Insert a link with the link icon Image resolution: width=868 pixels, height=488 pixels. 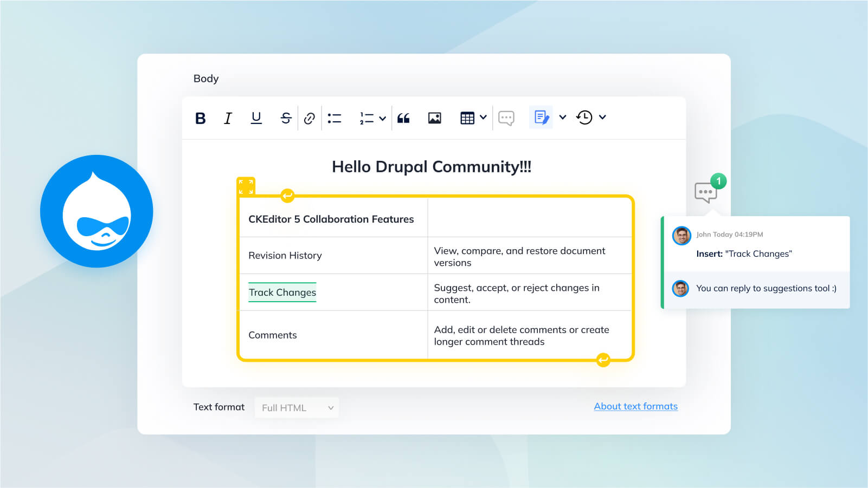point(310,118)
